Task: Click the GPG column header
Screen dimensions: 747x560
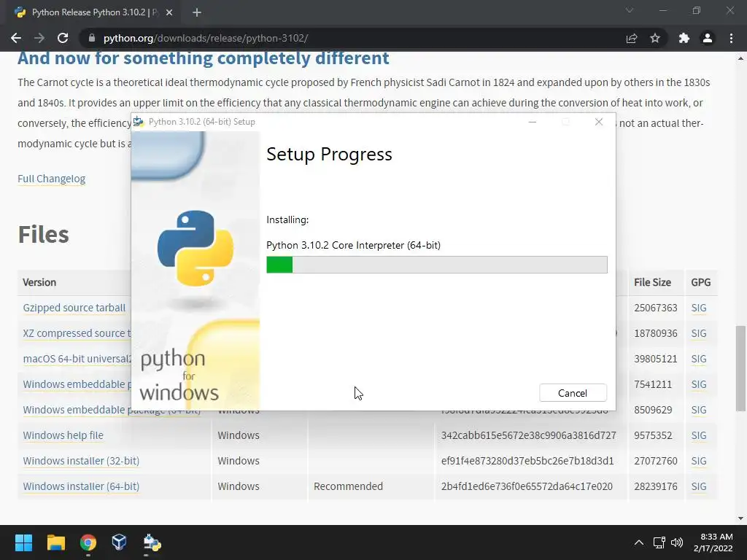Action: pos(701,282)
